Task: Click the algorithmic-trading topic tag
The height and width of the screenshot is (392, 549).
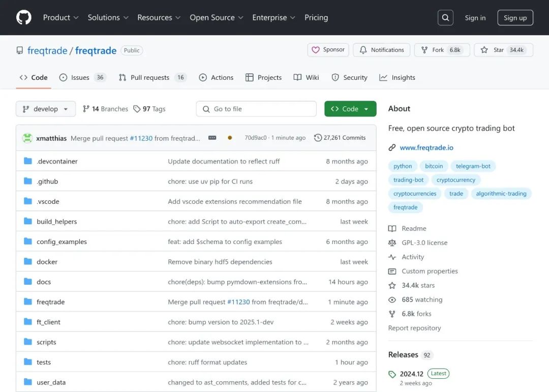Action: (x=501, y=193)
